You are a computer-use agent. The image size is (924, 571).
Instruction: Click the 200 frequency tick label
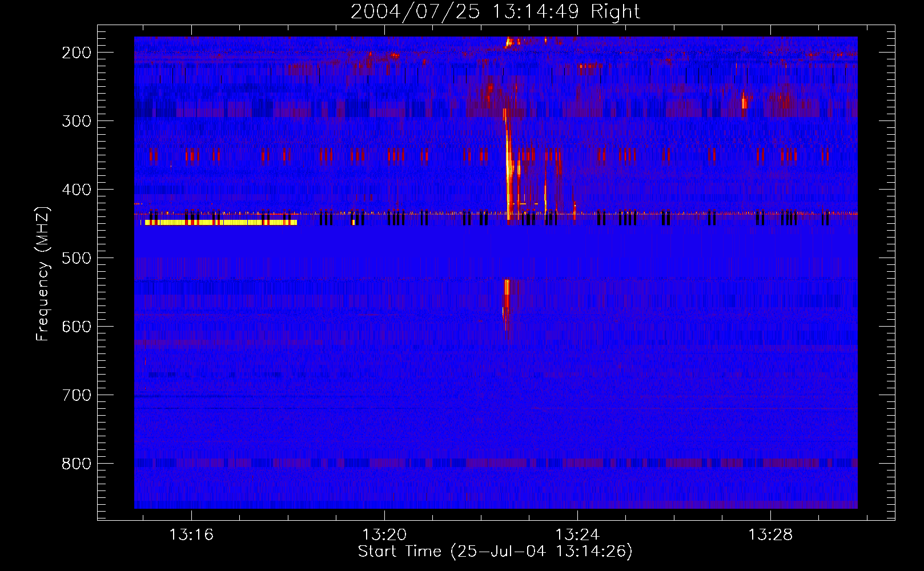click(77, 53)
